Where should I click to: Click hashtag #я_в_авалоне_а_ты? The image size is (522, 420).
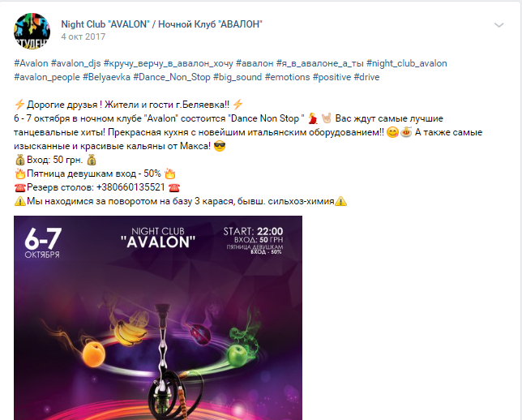pyautogui.click(x=319, y=63)
